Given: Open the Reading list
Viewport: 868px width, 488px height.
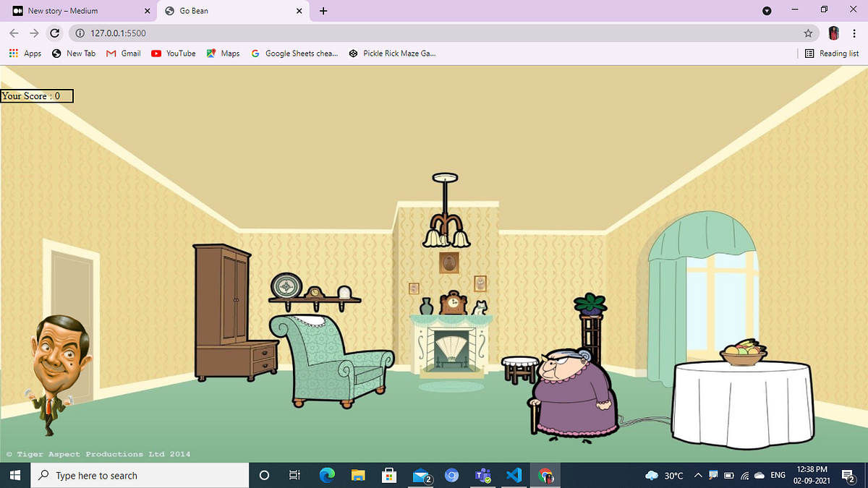Looking at the screenshot, I should point(833,53).
